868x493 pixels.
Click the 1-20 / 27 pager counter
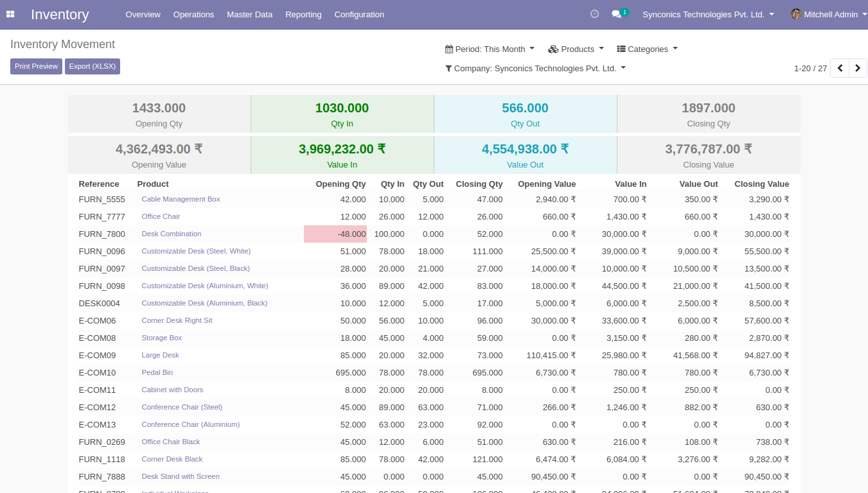[810, 69]
